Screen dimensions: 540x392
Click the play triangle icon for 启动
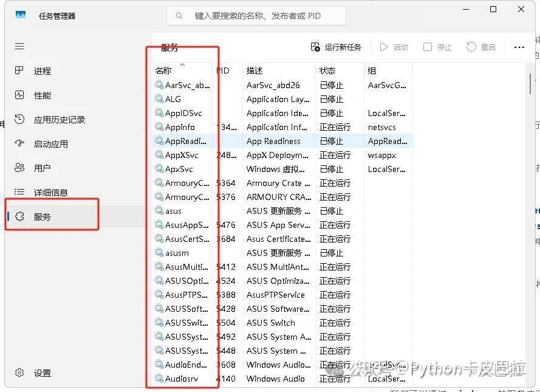pos(384,47)
